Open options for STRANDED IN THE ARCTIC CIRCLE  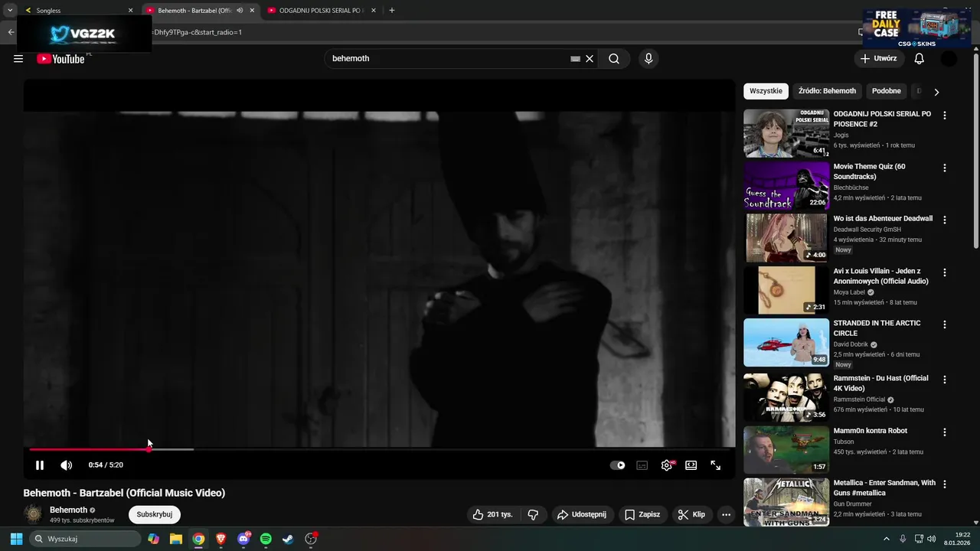(x=944, y=324)
